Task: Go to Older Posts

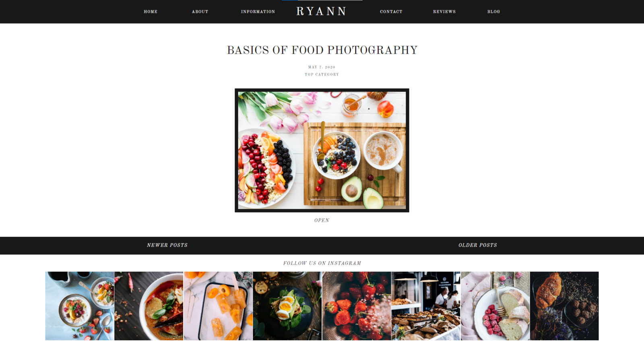Action: coord(478,245)
